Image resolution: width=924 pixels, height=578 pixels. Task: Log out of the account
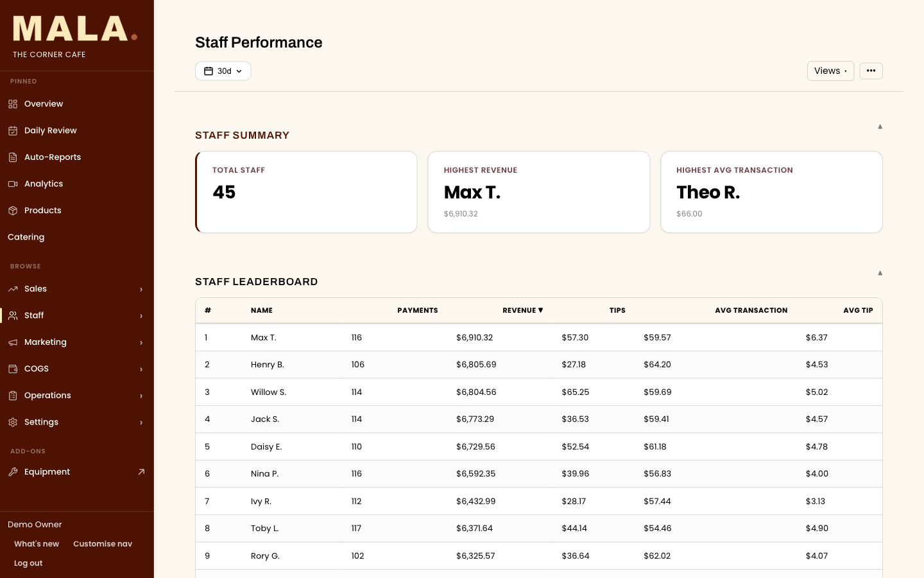[28, 563]
